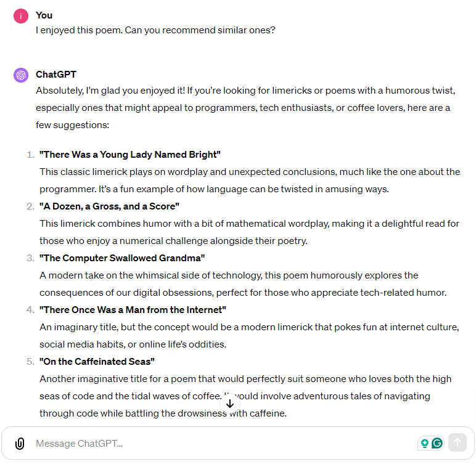Click the user message about enjoying the poem
Screen dimensions: 476x464
point(155,30)
